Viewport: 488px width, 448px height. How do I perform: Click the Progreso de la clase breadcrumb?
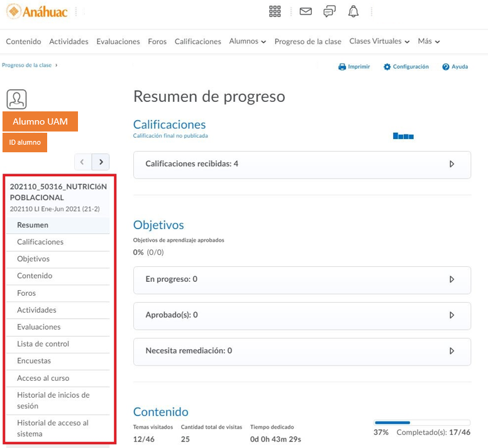click(26, 65)
